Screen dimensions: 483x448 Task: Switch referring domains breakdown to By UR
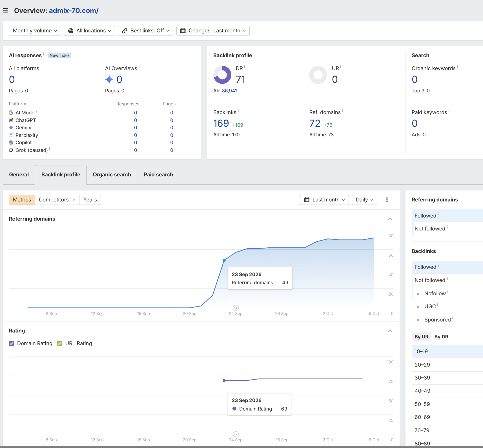tap(422, 337)
